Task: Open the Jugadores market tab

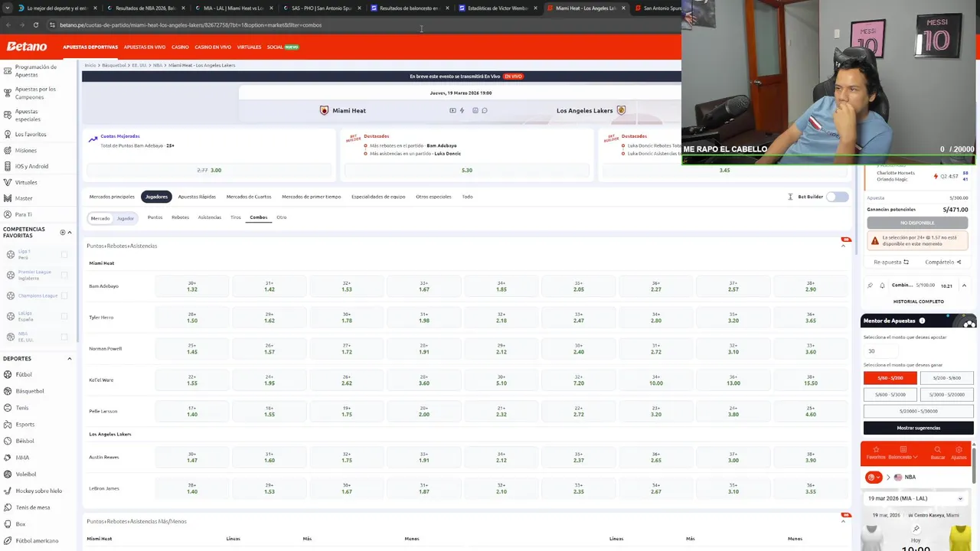Action: (x=156, y=197)
